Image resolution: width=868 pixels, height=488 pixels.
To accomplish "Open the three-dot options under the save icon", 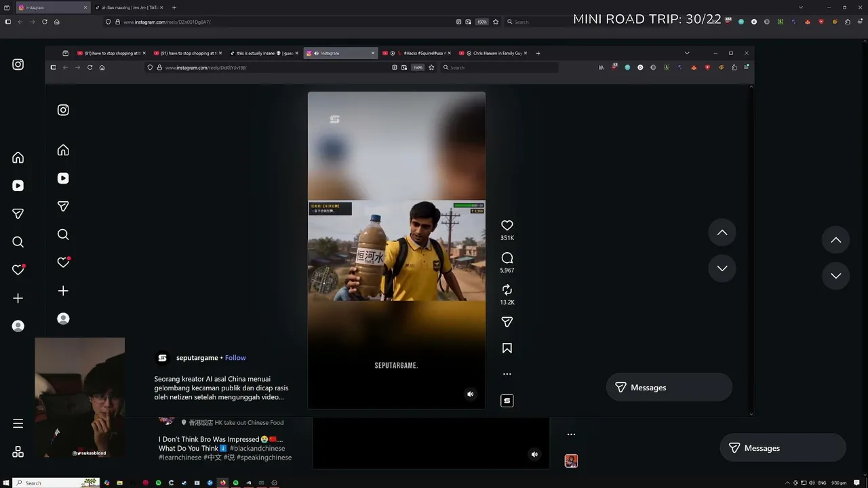I will (x=507, y=374).
